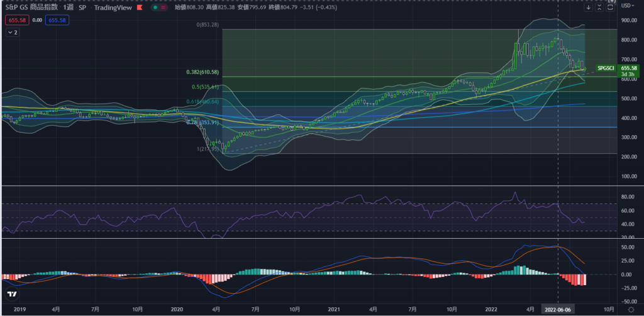Click the down-arrow move pane button

[x=589, y=8]
